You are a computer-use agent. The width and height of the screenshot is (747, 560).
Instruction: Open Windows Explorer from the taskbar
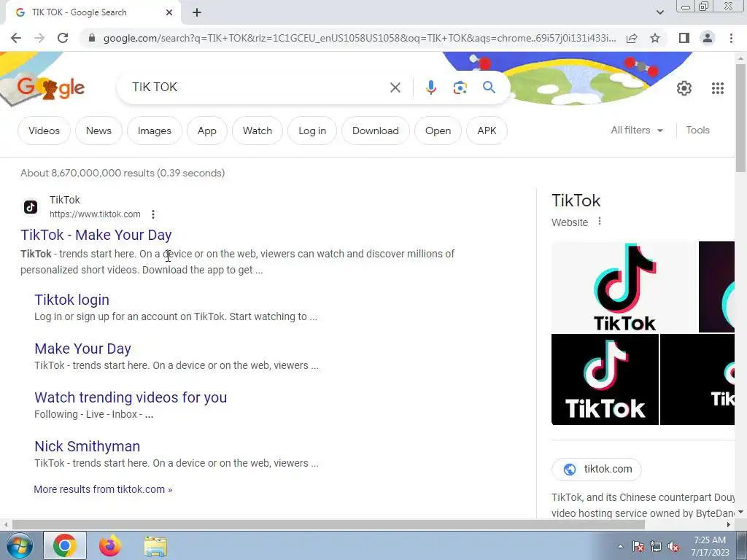click(155, 546)
